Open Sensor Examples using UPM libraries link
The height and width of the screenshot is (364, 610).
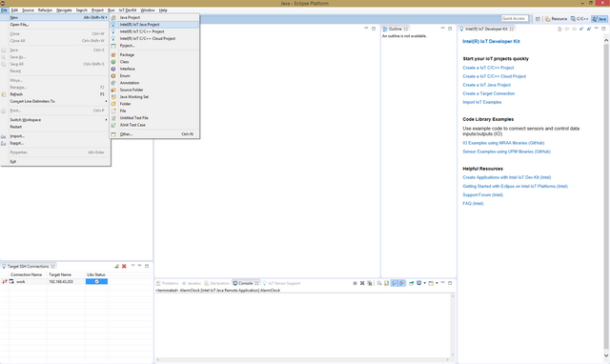point(506,152)
